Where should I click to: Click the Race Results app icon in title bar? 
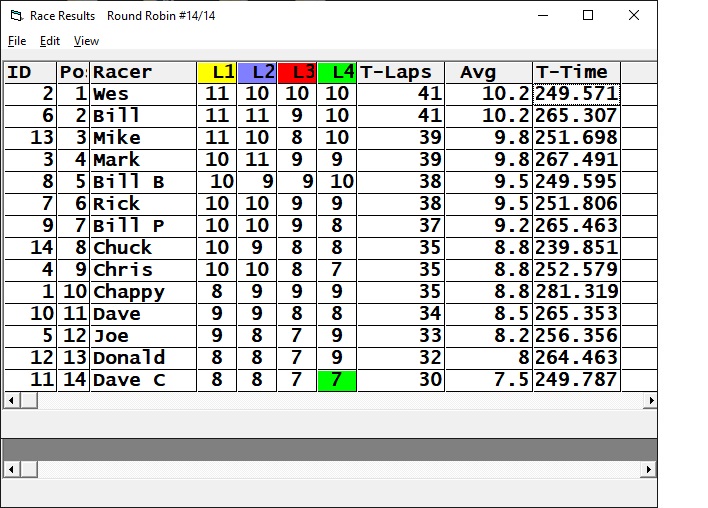15,15
